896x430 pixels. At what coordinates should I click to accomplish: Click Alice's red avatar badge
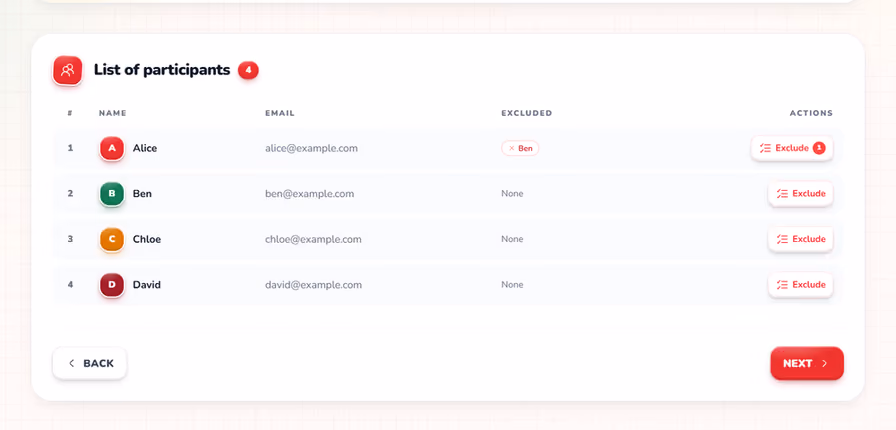tap(112, 148)
